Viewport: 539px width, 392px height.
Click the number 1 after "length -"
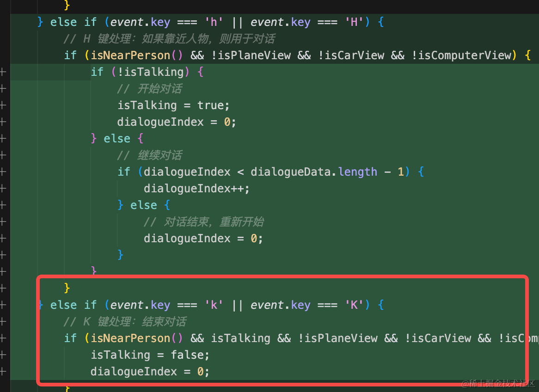(x=401, y=171)
